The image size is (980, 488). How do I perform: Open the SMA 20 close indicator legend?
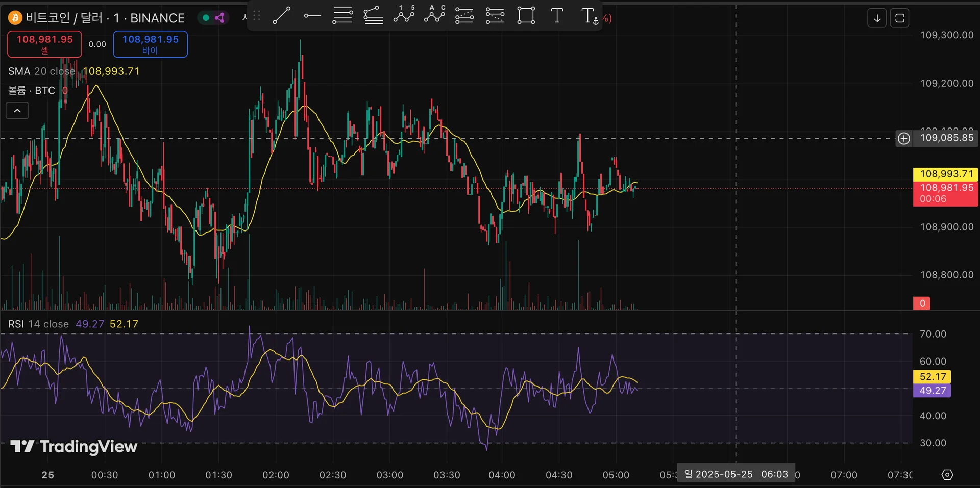click(41, 71)
